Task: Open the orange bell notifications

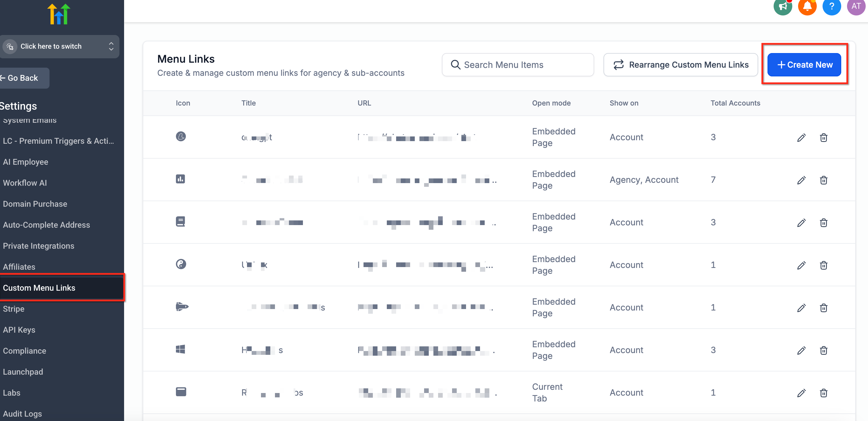Action: click(x=807, y=6)
